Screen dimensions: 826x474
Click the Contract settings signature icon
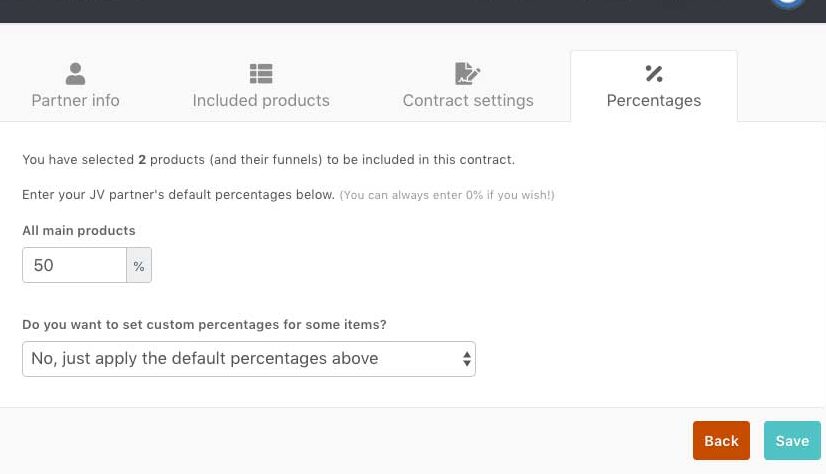click(467, 74)
